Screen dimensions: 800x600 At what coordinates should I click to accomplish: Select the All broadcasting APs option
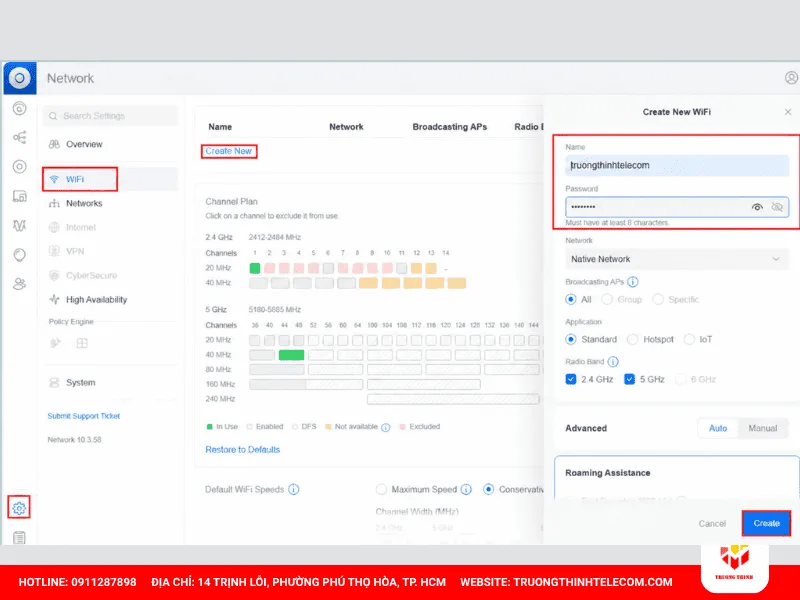coord(571,299)
